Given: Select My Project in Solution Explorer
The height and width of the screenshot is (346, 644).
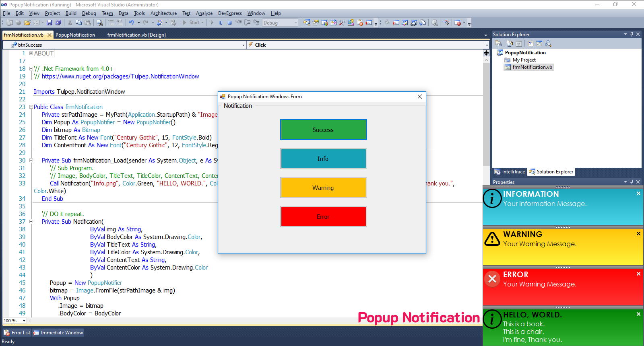Looking at the screenshot, I should [x=524, y=60].
